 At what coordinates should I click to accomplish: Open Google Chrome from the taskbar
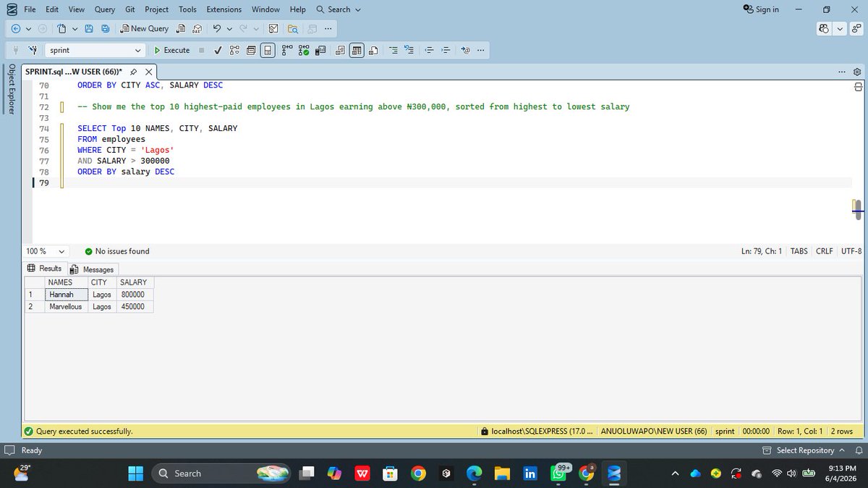pyautogui.click(x=418, y=473)
